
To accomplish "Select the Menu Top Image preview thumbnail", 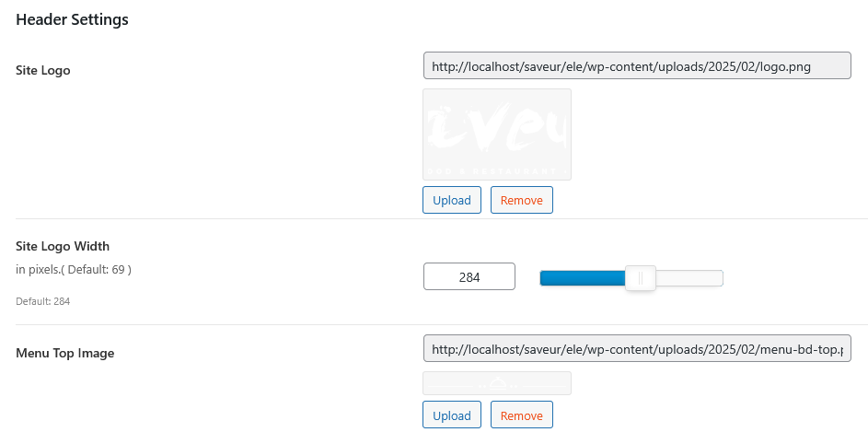I will click(x=497, y=383).
